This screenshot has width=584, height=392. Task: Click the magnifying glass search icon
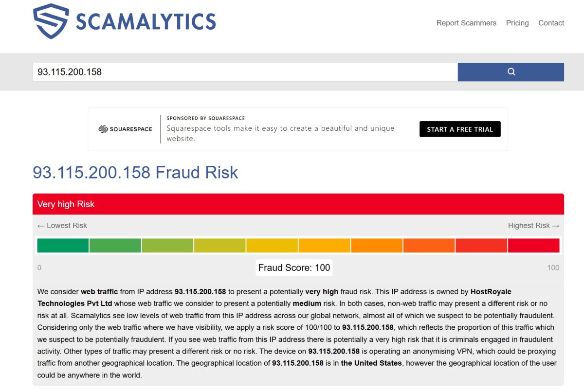click(511, 71)
